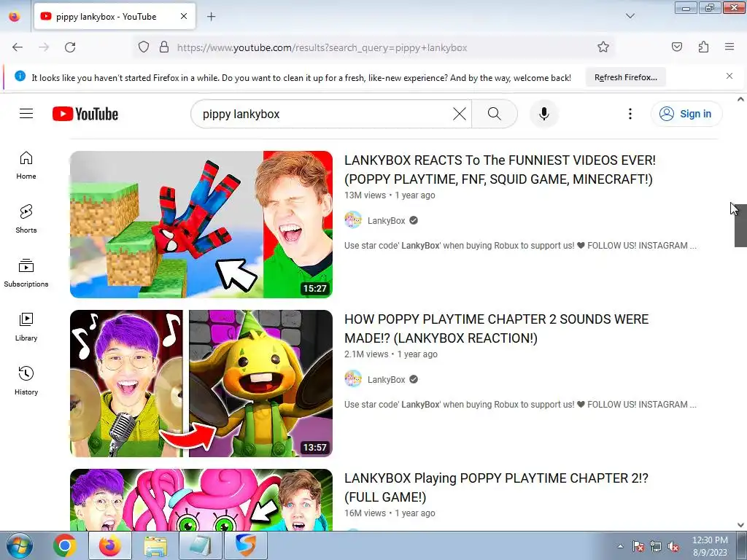
Task: Open Library in the sidebar
Action: click(26, 327)
